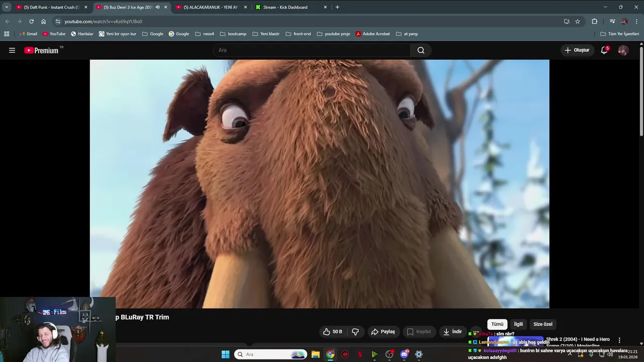644x362 pixels.
Task: Install app icon in address bar
Action: [567, 22]
